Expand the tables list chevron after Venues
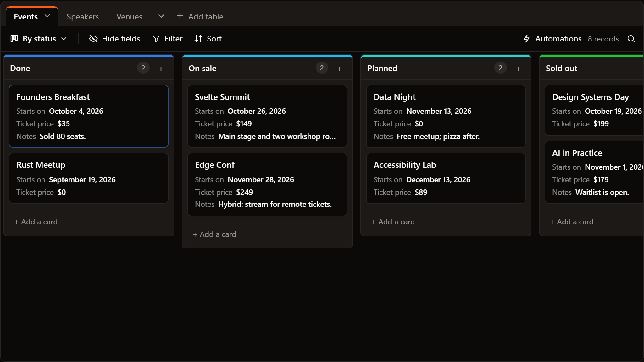The width and height of the screenshot is (644, 362). [x=161, y=16]
